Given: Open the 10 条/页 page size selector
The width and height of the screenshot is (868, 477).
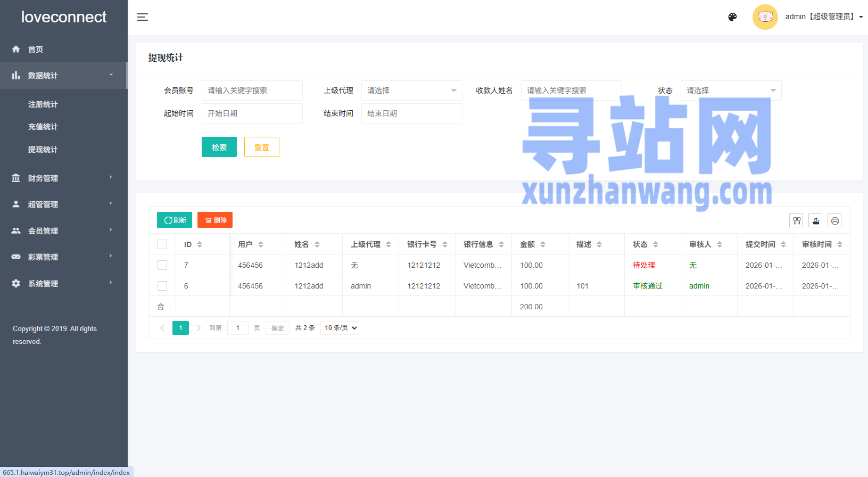Looking at the screenshot, I should pyautogui.click(x=340, y=328).
